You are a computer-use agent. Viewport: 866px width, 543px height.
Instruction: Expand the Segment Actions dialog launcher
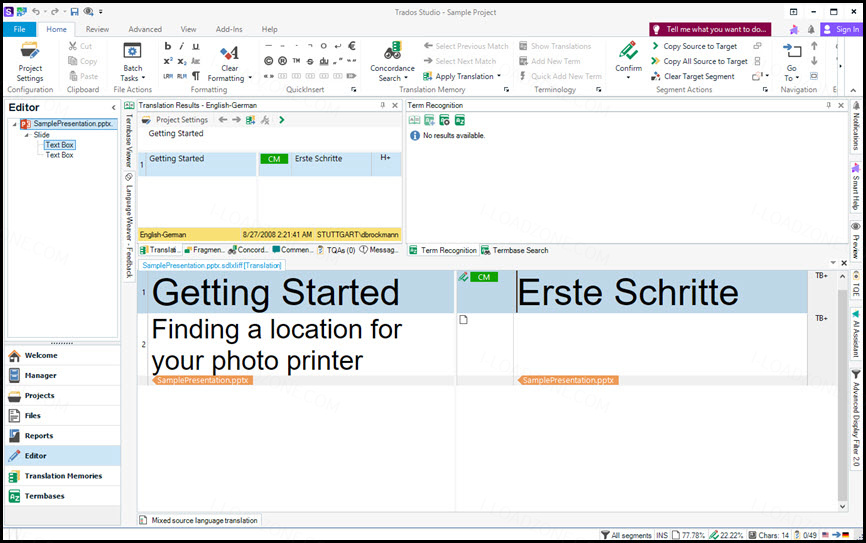coord(765,89)
